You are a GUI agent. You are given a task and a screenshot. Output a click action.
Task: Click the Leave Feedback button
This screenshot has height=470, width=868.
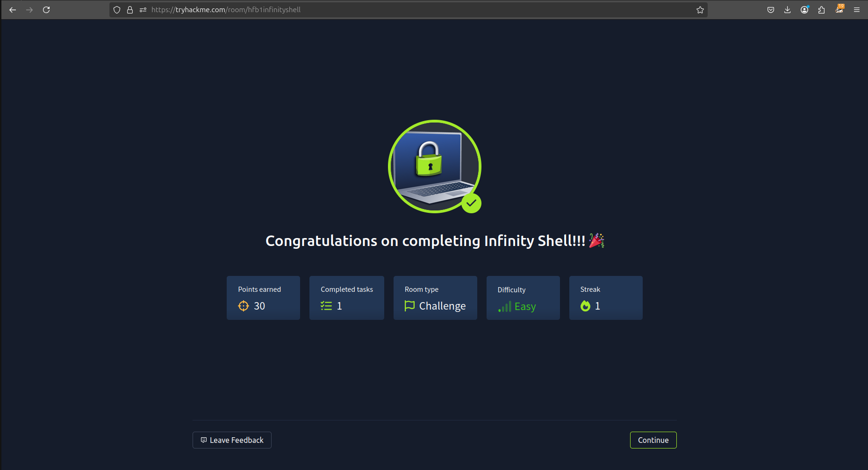(232, 440)
